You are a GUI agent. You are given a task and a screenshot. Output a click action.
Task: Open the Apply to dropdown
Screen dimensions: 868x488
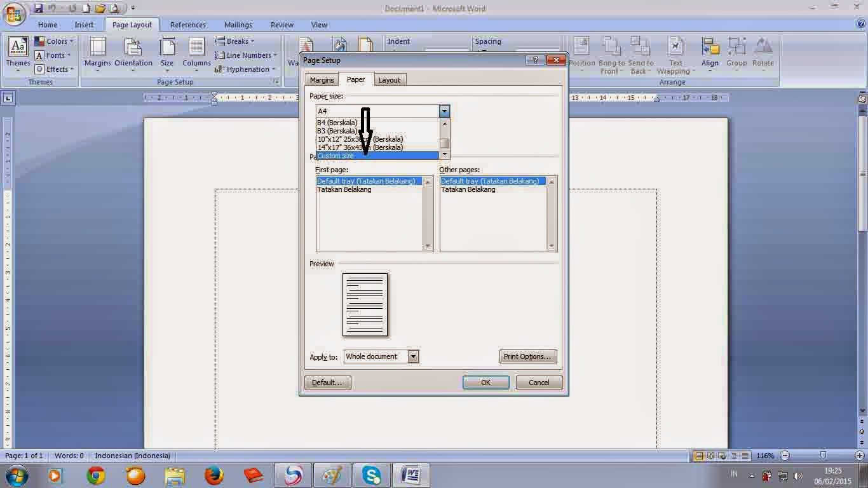pos(413,356)
